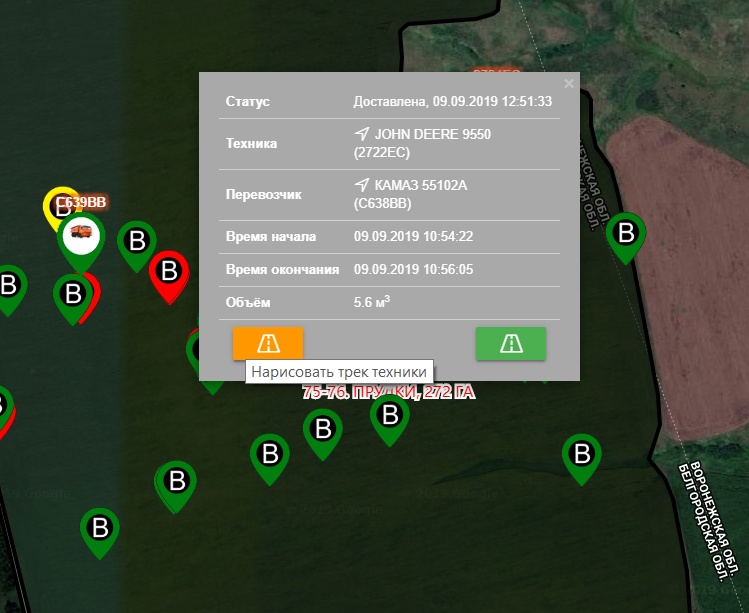The width and height of the screenshot is (749, 613).
Task: Select the green B marker beside pink field
Action: pos(626,236)
